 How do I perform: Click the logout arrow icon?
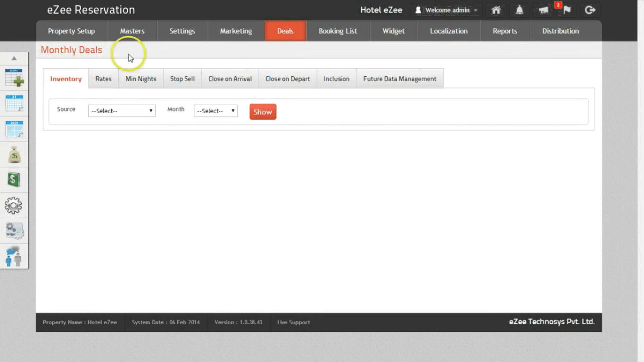(x=590, y=10)
